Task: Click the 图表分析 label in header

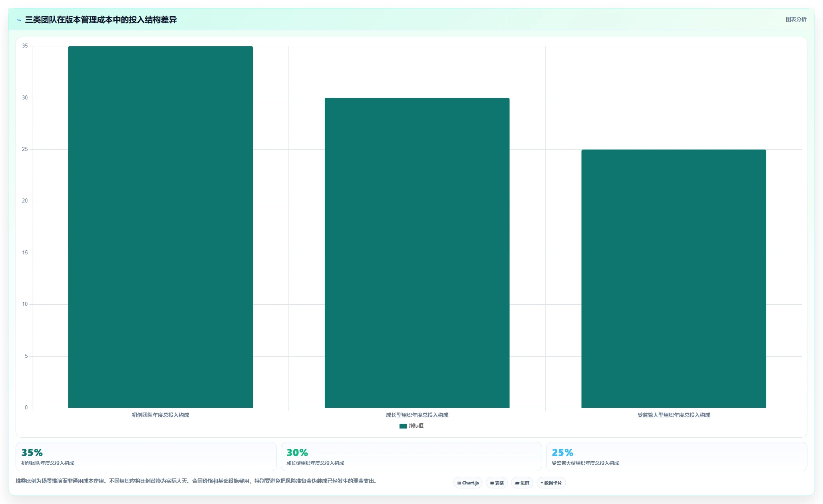Action: coord(796,19)
